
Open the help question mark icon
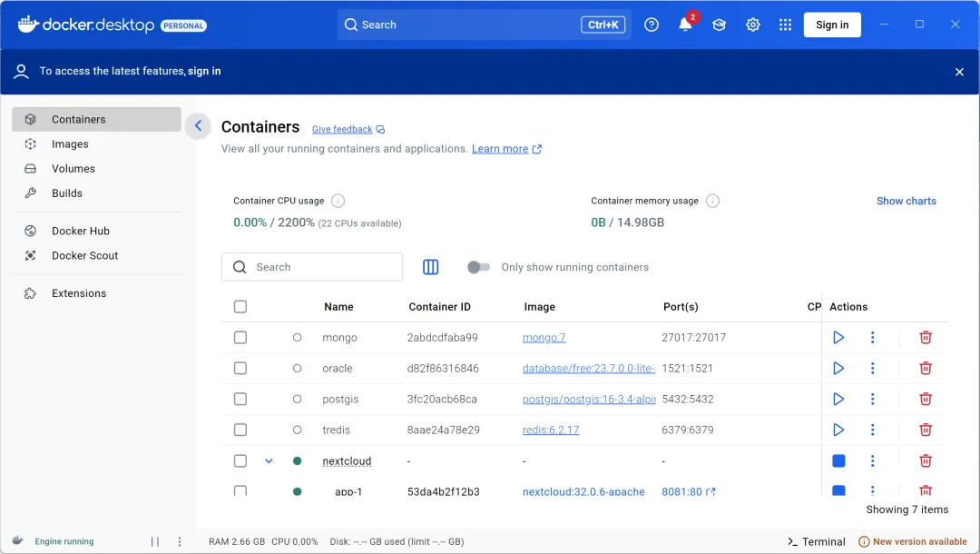pos(652,25)
